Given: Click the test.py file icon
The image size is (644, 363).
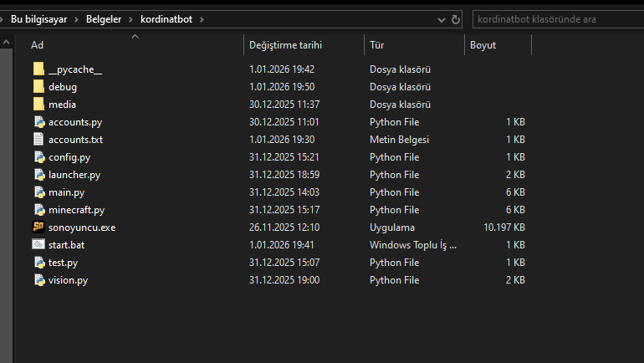Looking at the screenshot, I should pos(39,263).
